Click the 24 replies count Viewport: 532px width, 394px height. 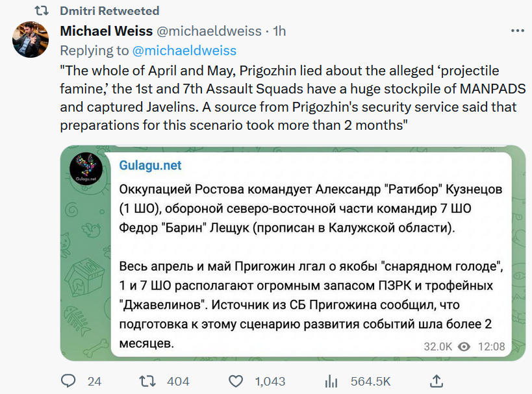[94, 381]
